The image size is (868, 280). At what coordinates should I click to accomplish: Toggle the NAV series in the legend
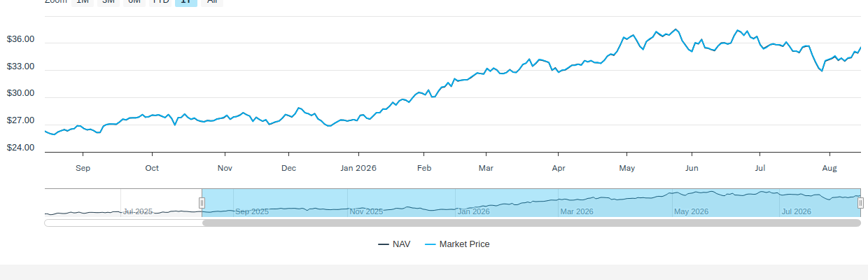(394, 244)
